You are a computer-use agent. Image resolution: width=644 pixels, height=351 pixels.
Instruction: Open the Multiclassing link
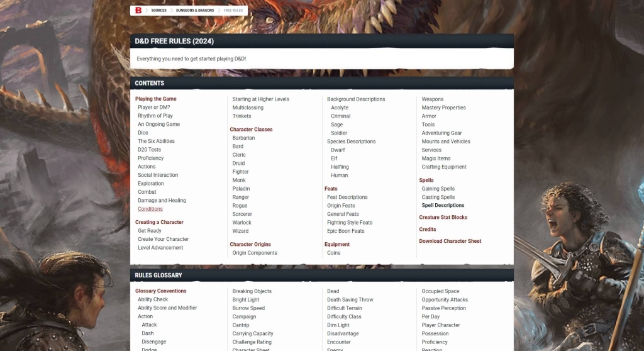[248, 108]
